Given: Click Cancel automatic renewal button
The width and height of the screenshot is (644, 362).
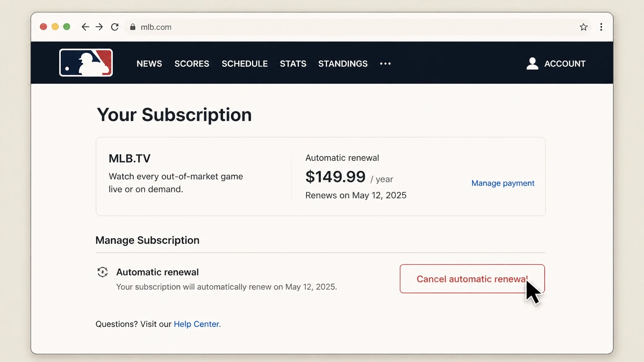Looking at the screenshot, I should pyautogui.click(x=472, y=279).
